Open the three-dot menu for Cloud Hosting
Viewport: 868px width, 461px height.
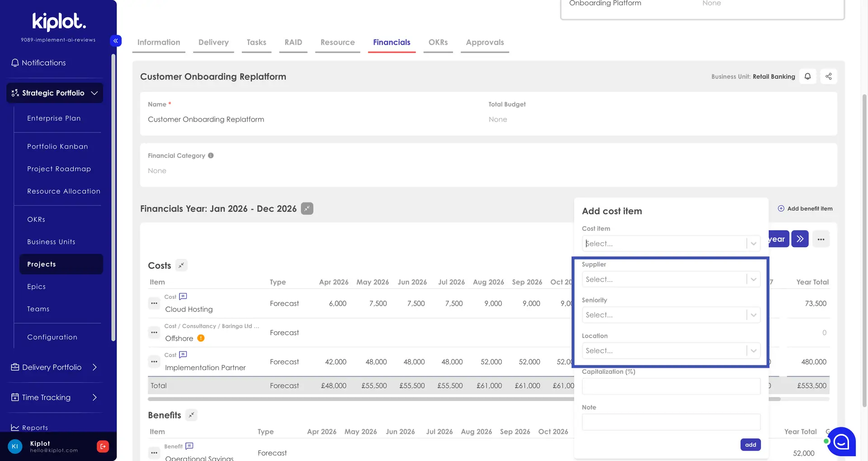click(x=154, y=303)
